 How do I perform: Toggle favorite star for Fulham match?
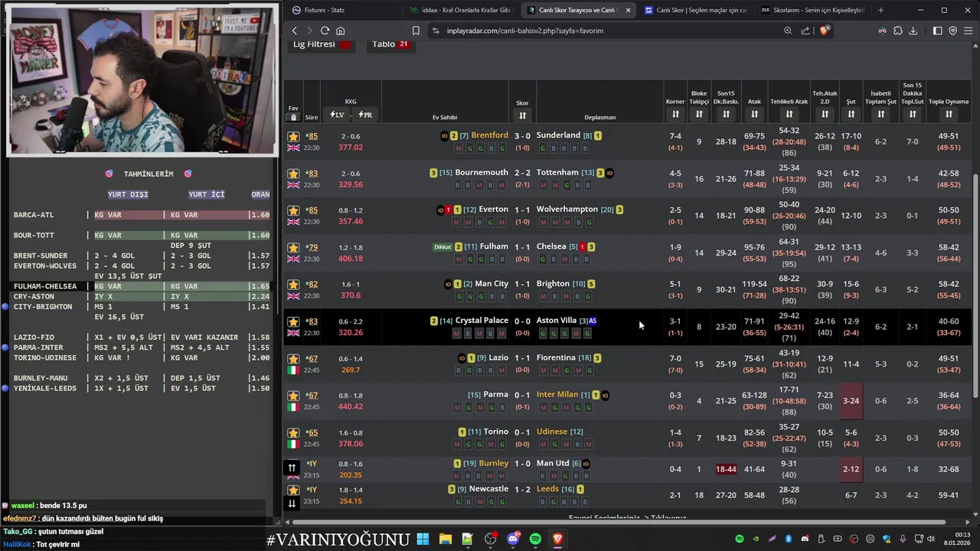coord(293,248)
